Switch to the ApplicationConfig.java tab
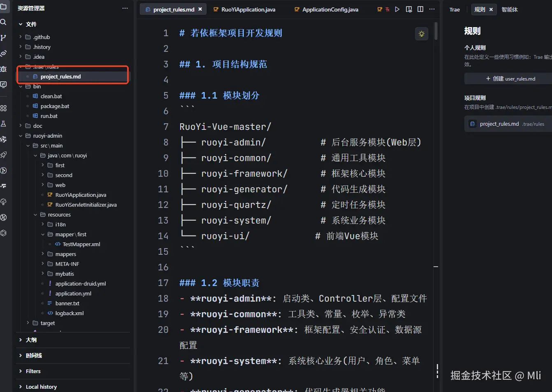Viewport: 552px width, 392px height. (326, 9)
